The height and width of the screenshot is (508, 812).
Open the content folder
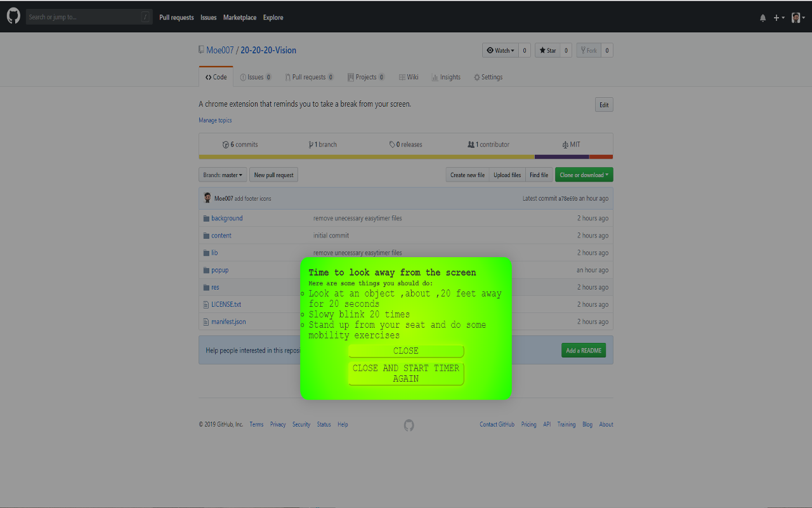coord(221,236)
